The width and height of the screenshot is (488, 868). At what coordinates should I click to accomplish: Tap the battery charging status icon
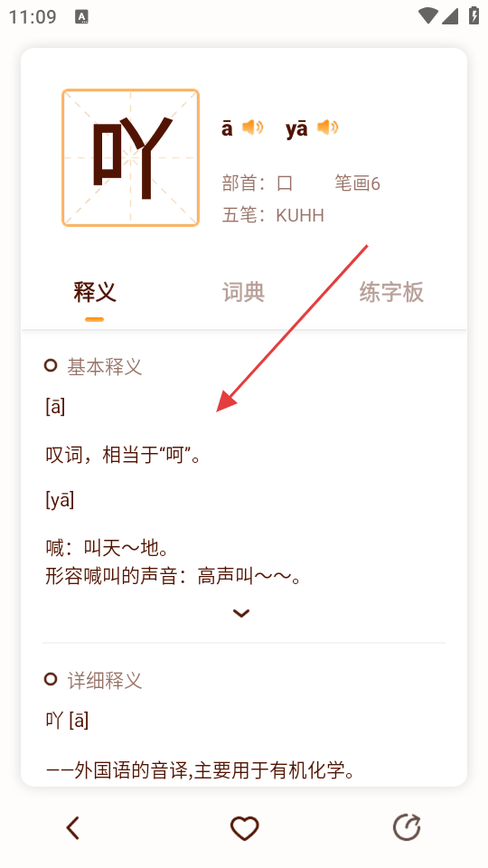(474, 15)
